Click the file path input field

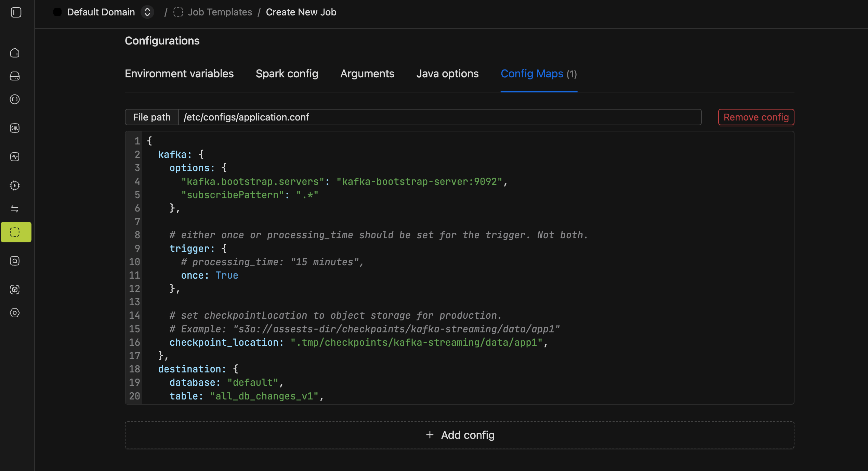click(x=440, y=117)
